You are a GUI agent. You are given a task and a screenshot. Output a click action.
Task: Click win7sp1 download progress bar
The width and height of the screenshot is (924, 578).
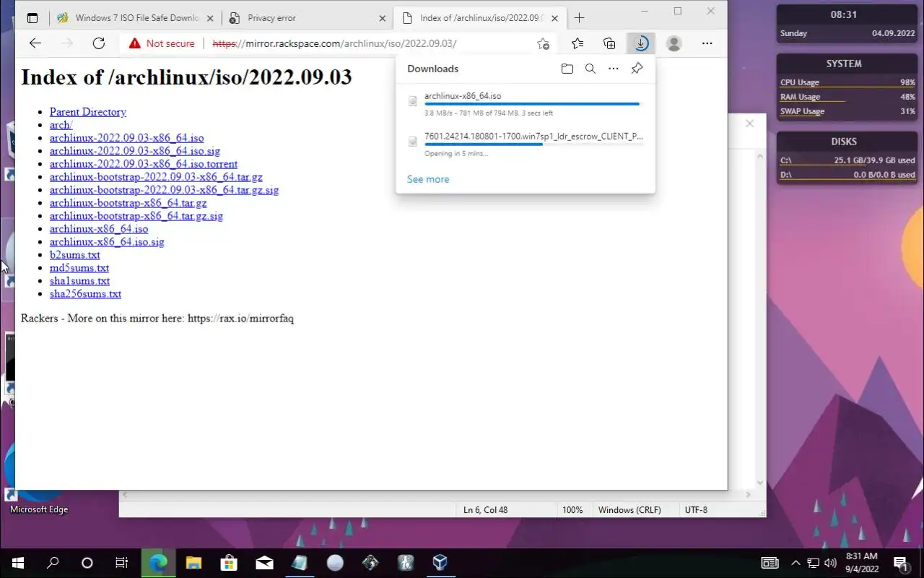tap(533, 144)
